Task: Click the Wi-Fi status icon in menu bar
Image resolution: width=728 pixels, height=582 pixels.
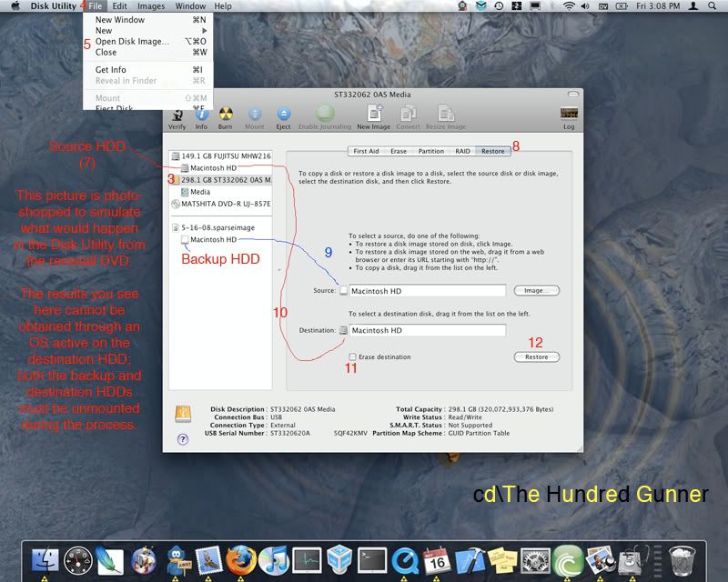Action: pos(569,6)
